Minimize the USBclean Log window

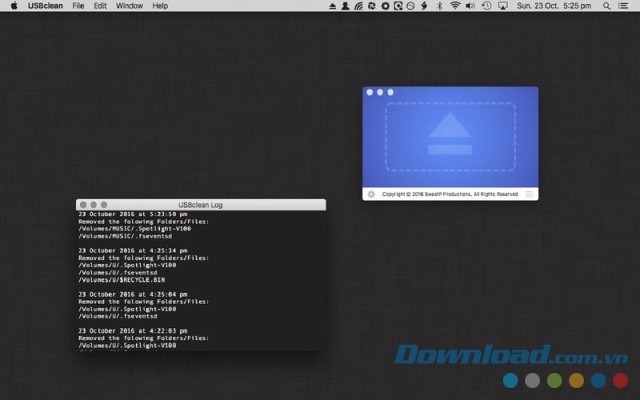coord(93,204)
